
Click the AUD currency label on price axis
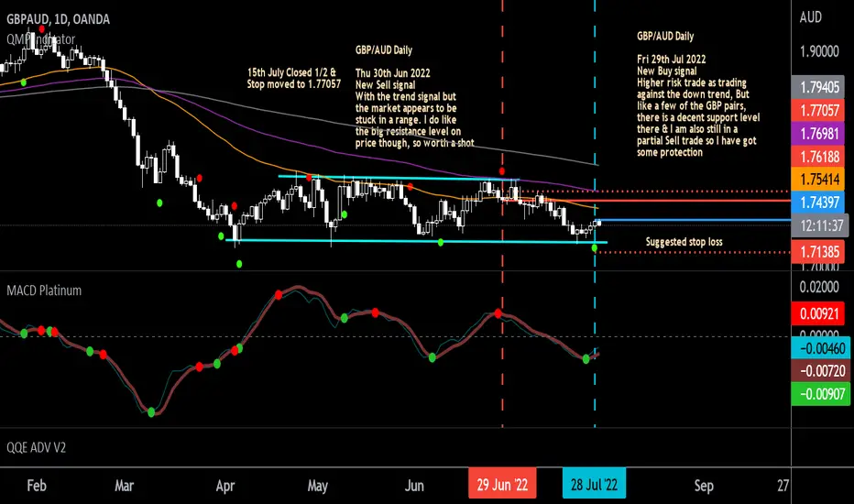point(810,17)
